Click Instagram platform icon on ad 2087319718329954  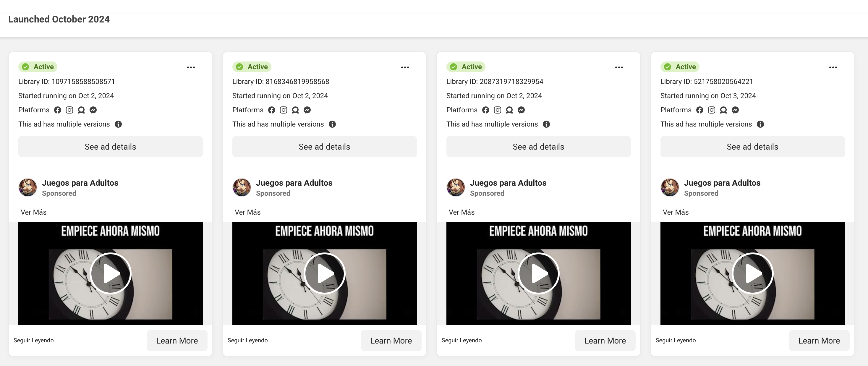click(497, 110)
